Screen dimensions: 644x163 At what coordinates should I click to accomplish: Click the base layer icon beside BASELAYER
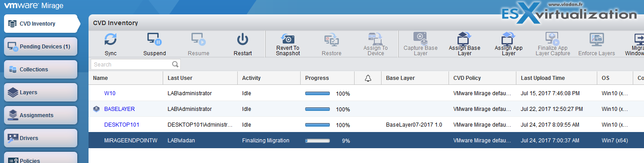(x=96, y=109)
